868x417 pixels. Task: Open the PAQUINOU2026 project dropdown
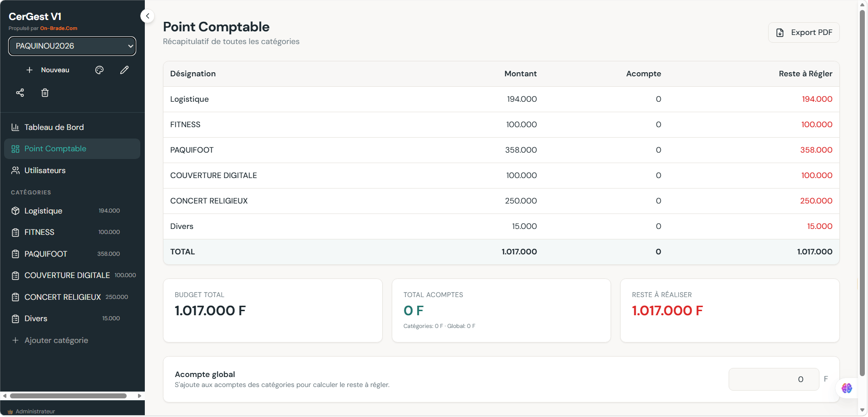click(x=72, y=46)
